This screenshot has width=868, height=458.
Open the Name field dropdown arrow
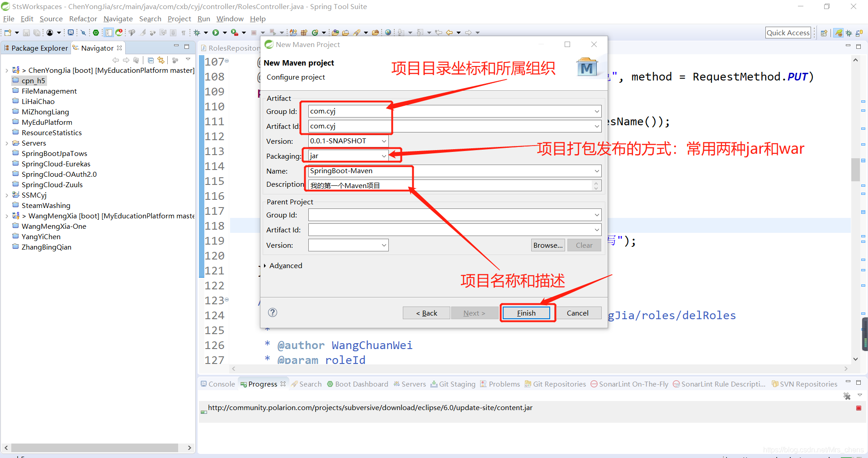[x=597, y=171]
